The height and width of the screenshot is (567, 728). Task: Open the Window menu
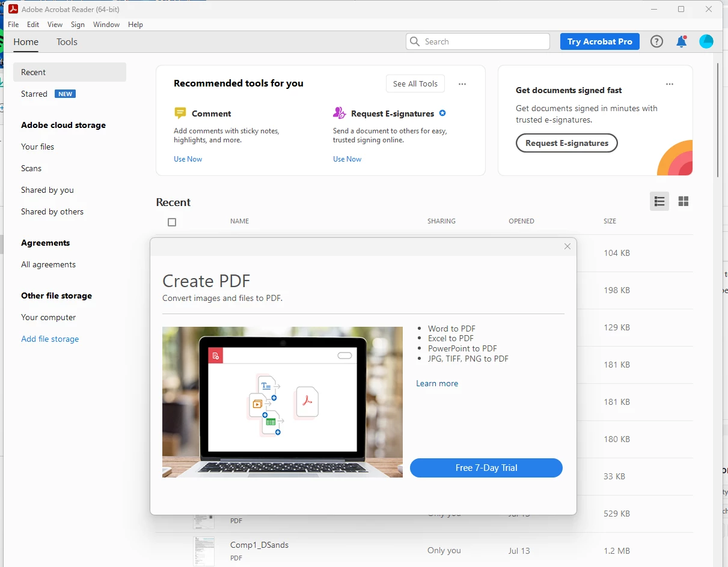click(x=106, y=25)
